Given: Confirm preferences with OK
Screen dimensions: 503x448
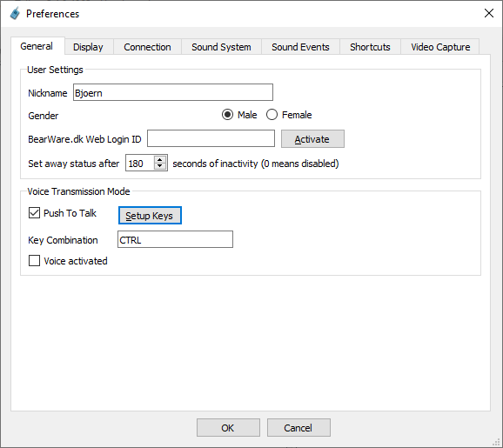Looking at the screenshot, I should click(228, 427).
